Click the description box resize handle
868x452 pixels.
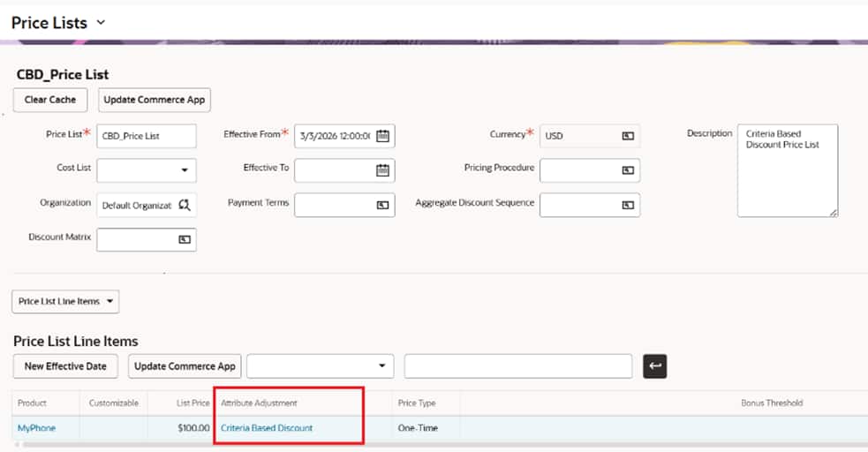(x=834, y=213)
